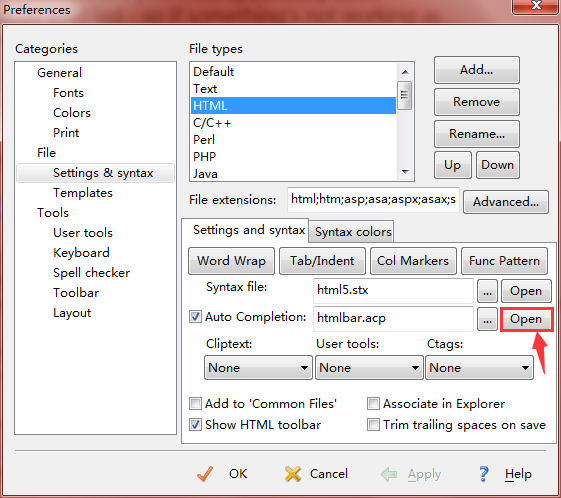
Task: Select Settings & syntax category
Action: point(96,173)
